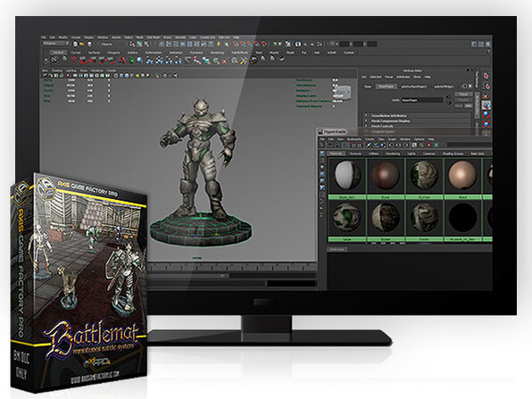The height and width of the screenshot is (399, 532).
Task: Expand Tessellation Attributes section
Action: point(388,116)
